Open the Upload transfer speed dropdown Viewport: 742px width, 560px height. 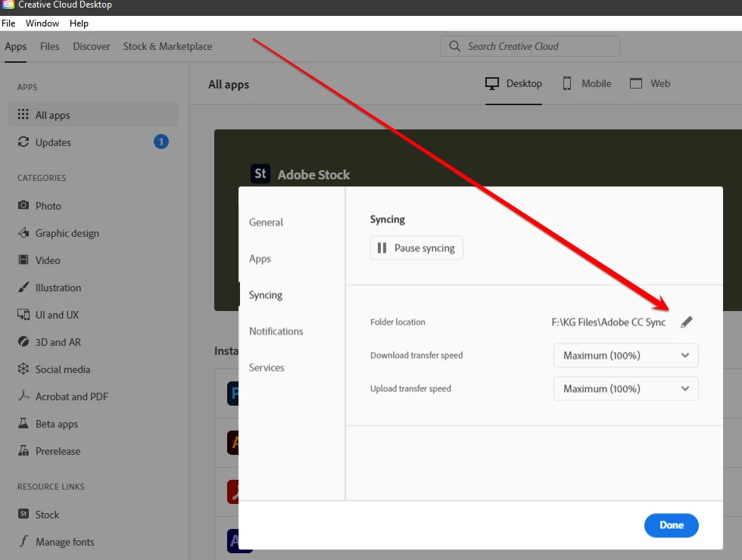(625, 388)
